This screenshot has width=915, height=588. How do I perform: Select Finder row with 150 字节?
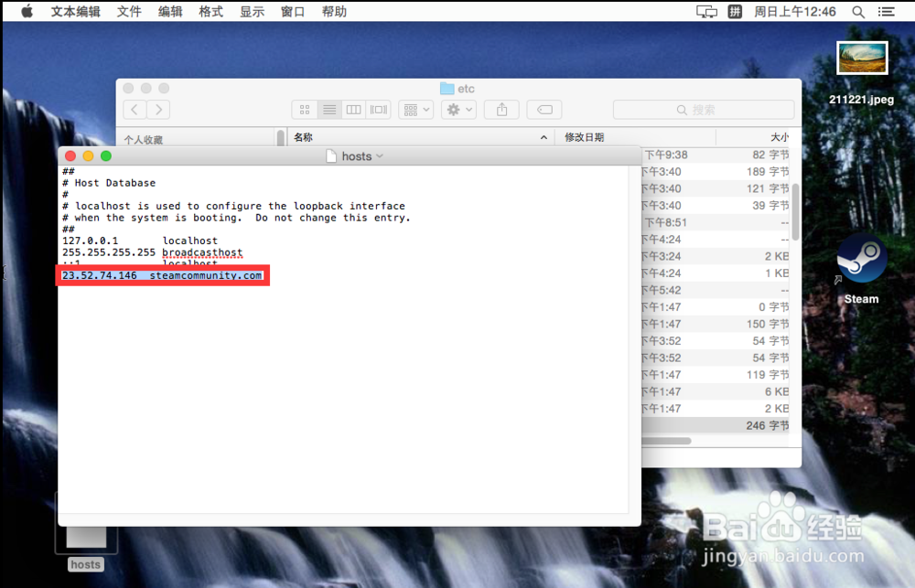(x=717, y=324)
